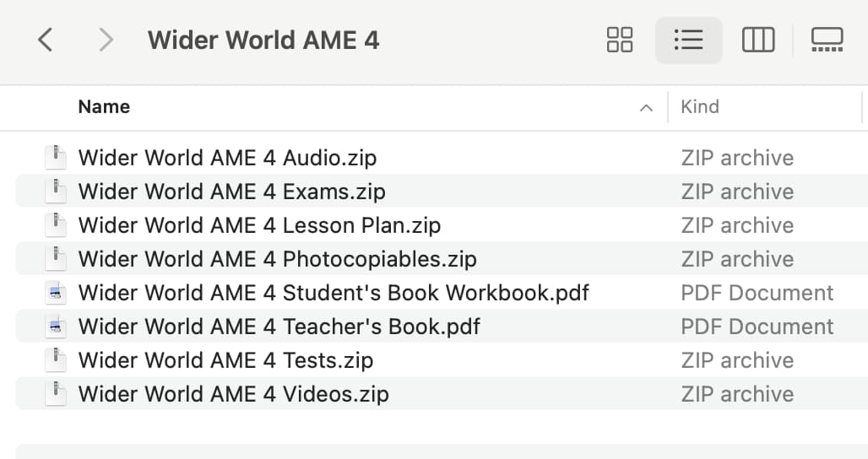Switch to icon grid view
This screenshot has height=459, width=868.
coord(620,40)
